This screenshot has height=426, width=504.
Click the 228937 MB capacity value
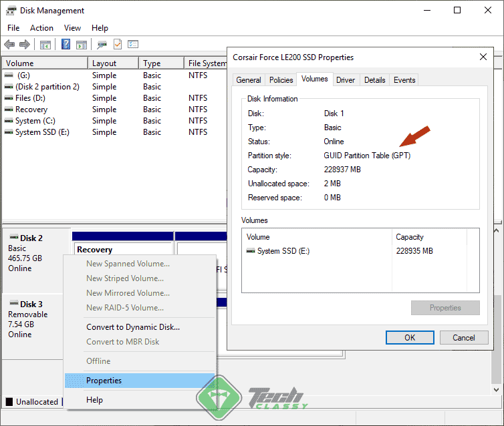[342, 169]
